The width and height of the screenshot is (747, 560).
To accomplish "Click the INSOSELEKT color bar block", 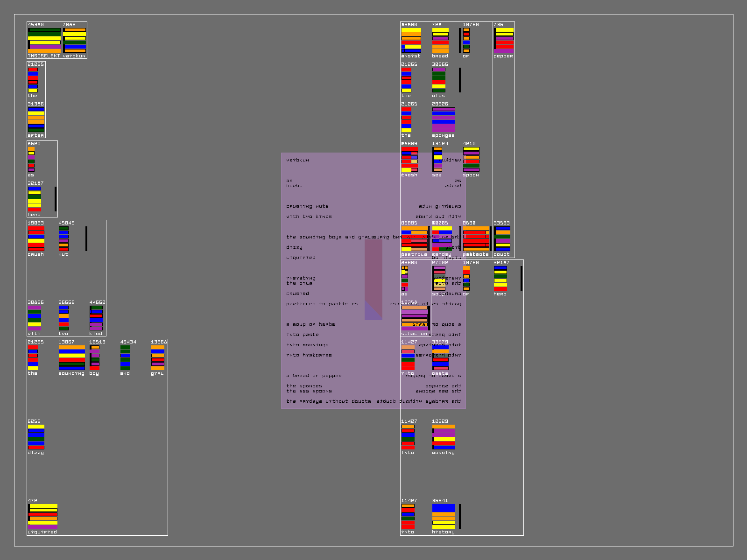I will pyautogui.click(x=44, y=40).
